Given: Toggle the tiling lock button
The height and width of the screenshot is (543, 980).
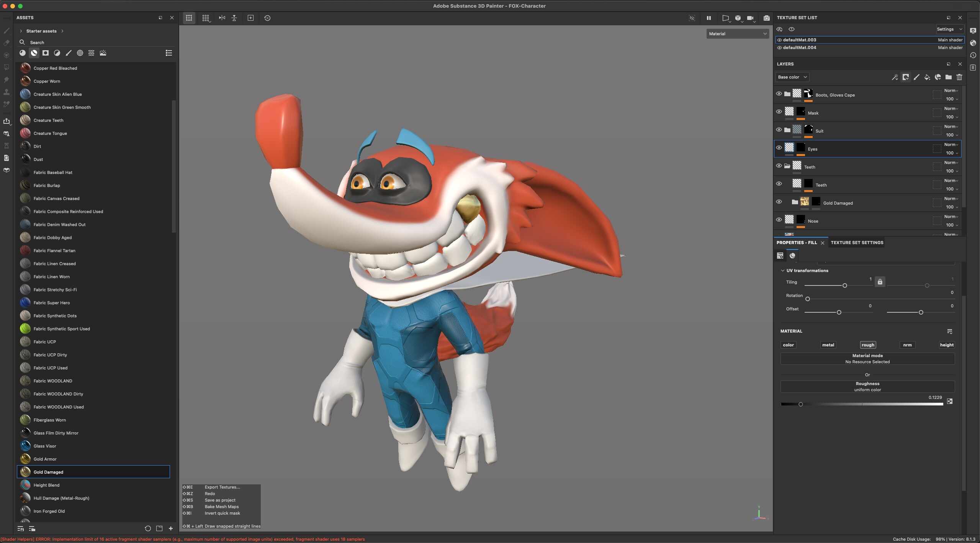Looking at the screenshot, I should [880, 282].
